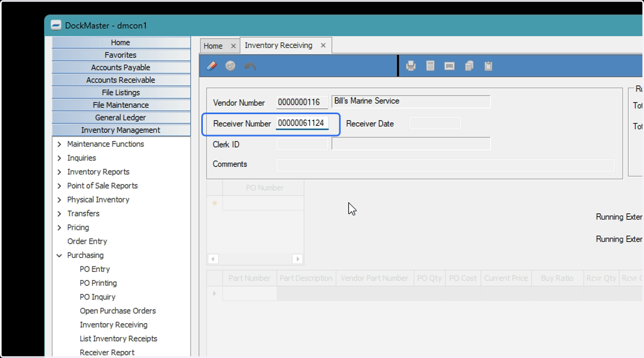This screenshot has width=644, height=358.
Task: Click the undo arrow toolbar icon
Action: pos(250,66)
